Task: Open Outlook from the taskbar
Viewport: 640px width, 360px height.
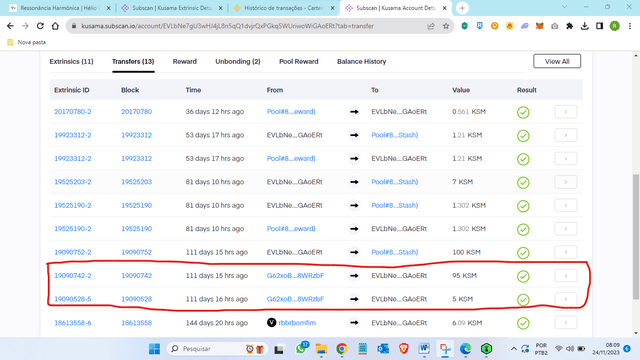Action: coord(383,349)
